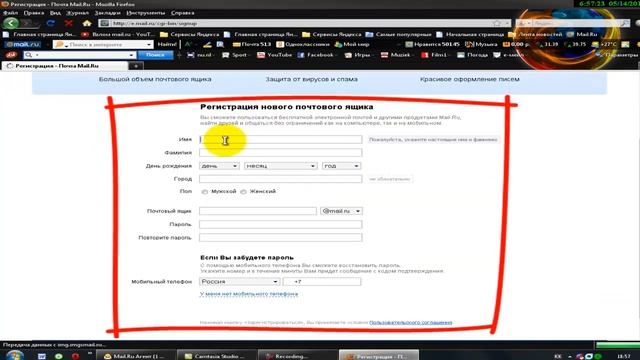This screenshot has width=640, height=360.
Task: Click the Найти! toolbar button
Action: [167, 44]
